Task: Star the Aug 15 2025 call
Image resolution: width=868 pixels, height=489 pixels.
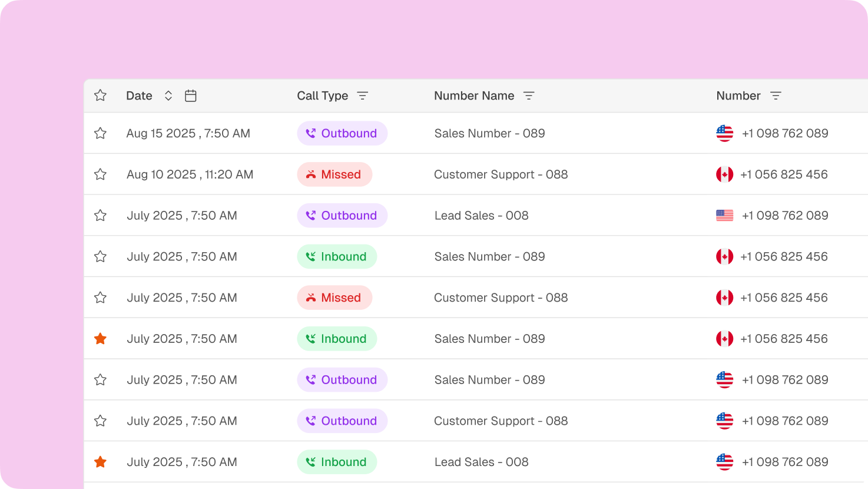Action: (x=101, y=133)
